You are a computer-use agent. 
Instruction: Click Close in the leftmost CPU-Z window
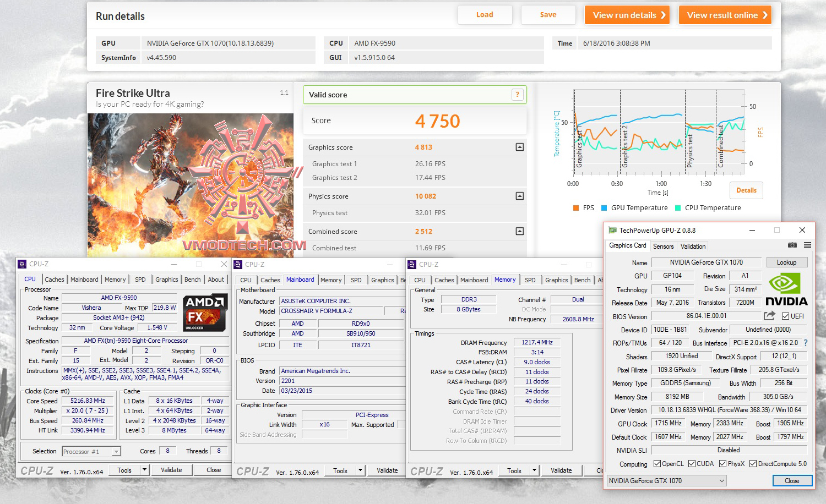coord(214,470)
